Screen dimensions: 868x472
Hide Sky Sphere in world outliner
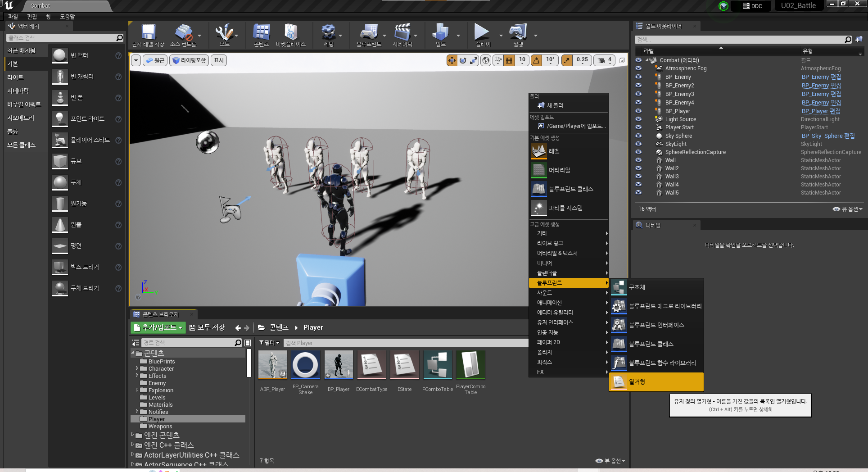tap(638, 136)
